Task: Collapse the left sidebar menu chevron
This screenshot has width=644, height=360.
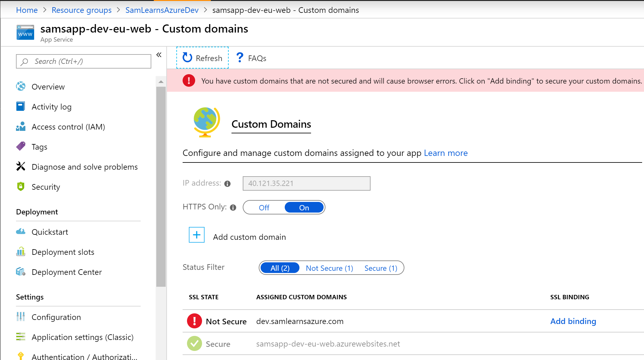Action: (x=159, y=55)
